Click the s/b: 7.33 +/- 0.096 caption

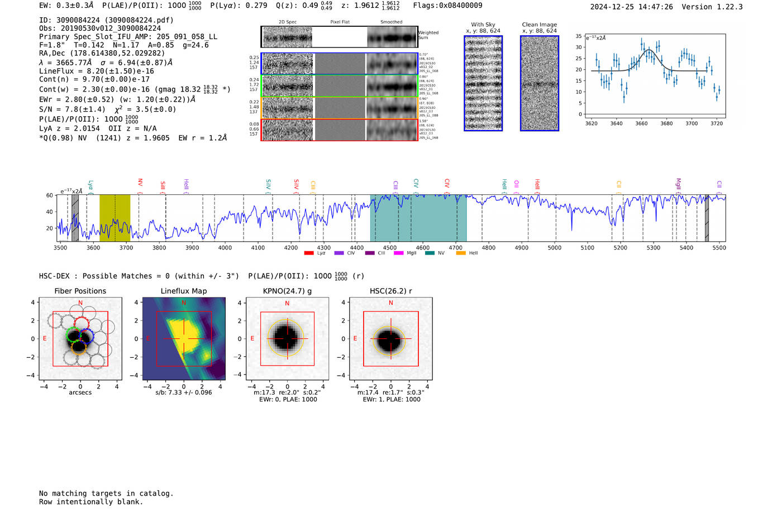click(x=184, y=392)
